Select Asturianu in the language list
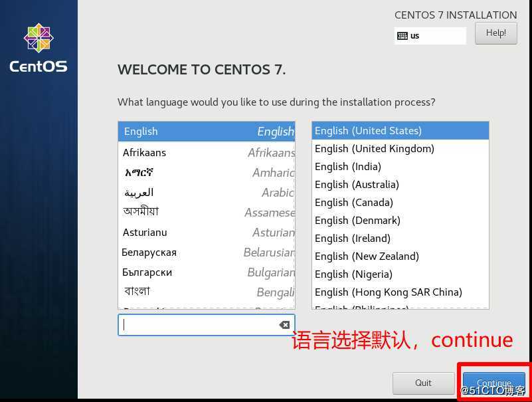532x402 pixels. 207,233
